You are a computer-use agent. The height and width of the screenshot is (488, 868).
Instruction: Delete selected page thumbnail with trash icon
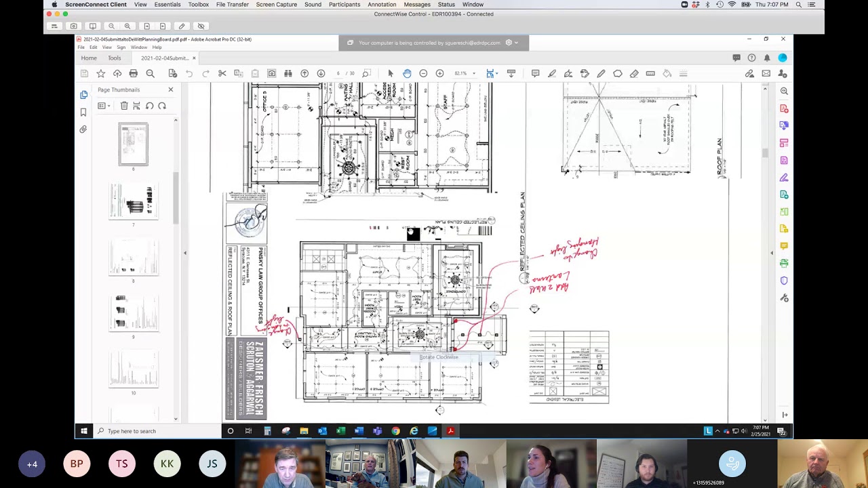pos(124,106)
